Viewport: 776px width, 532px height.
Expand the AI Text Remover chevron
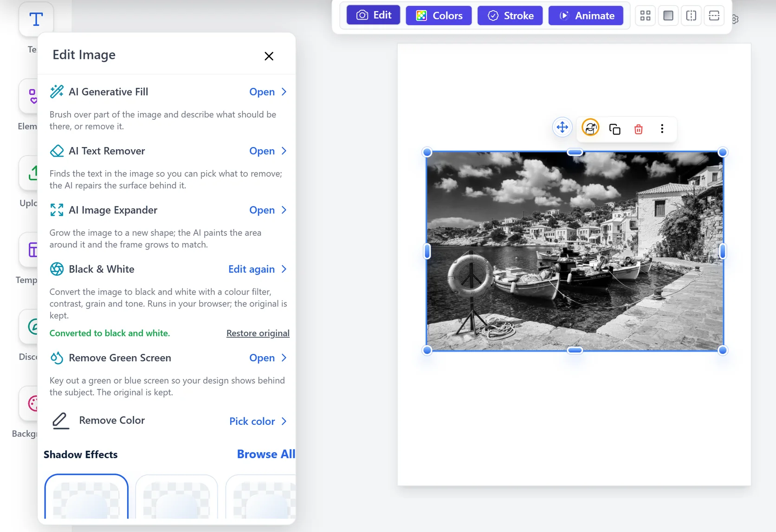(284, 151)
